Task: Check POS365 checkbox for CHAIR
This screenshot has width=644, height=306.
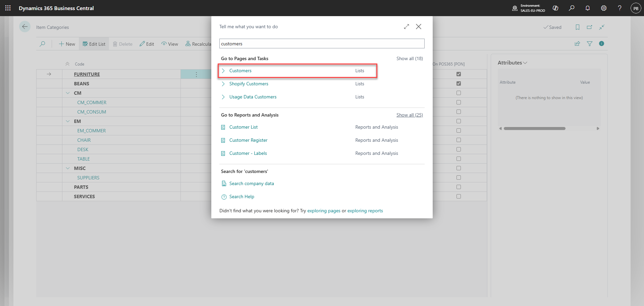Action: (x=459, y=140)
